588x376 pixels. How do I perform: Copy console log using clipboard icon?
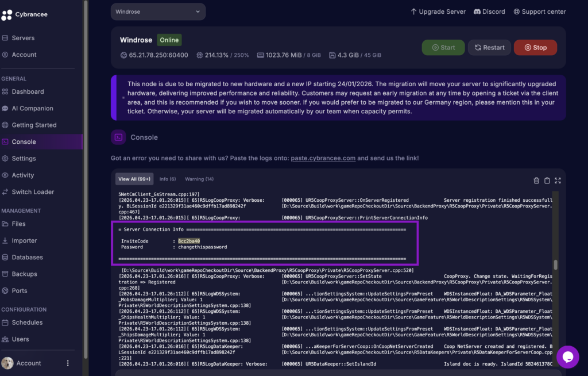click(x=547, y=181)
